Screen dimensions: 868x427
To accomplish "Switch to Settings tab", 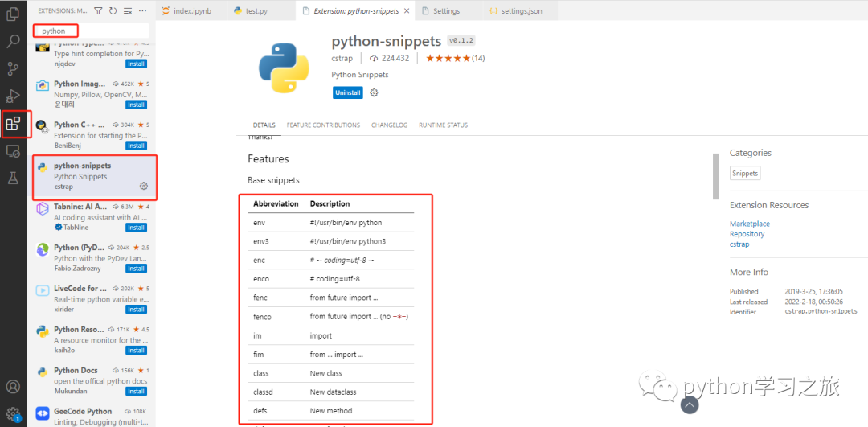I will pyautogui.click(x=448, y=10).
